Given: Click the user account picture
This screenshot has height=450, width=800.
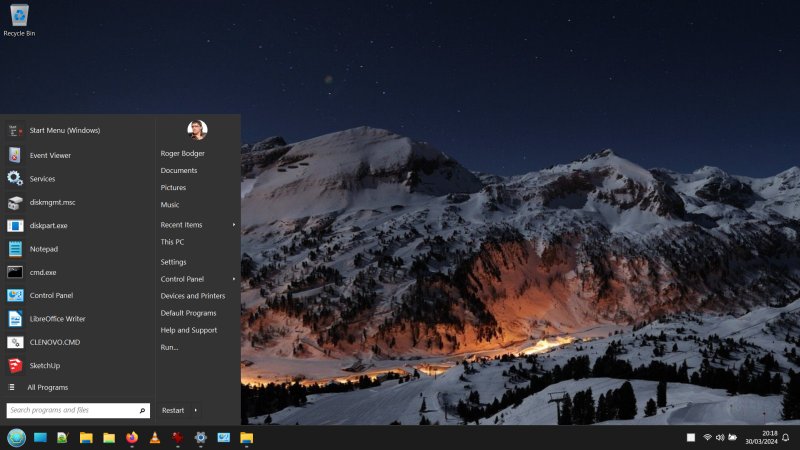Looking at the screenshot, I should tap(197, 130).
